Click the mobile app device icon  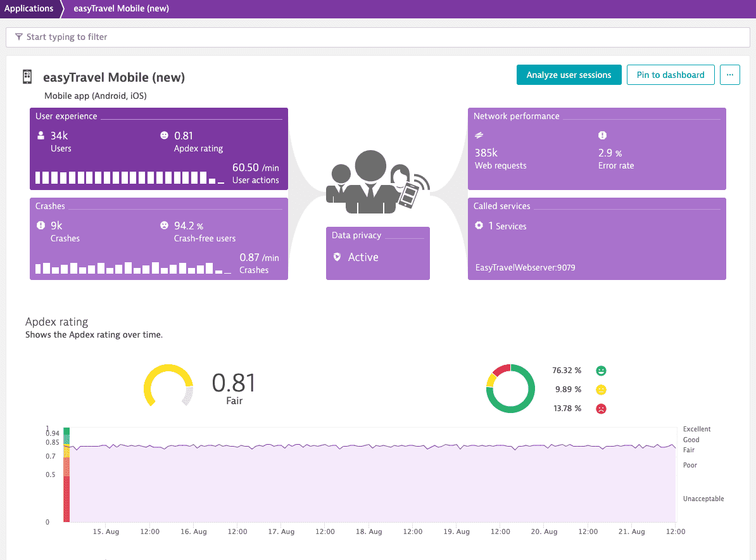(27, 77)
